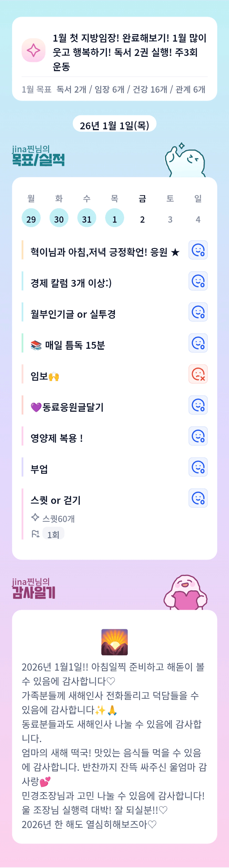Image resolution: width=229 pixels, height=868 pixels.
Task: Open the 매일 틈독 15분 goal item
Action: 75,345
